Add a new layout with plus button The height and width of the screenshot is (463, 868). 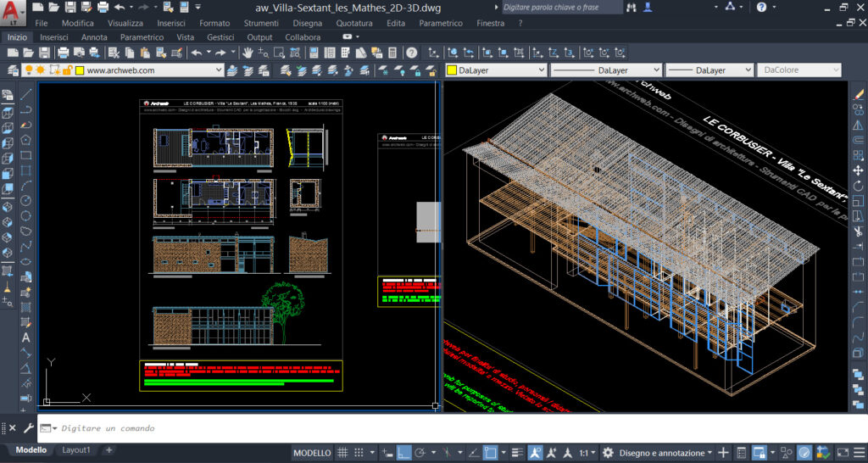tap(109, 449)
